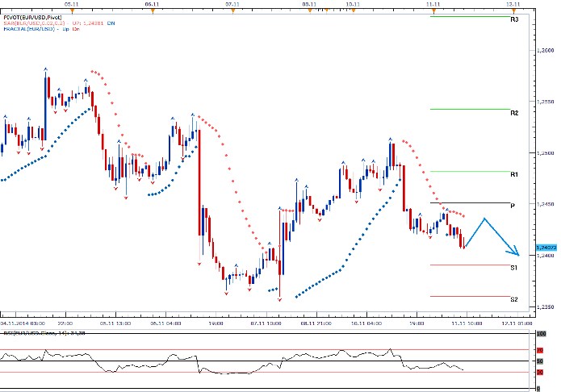Click the blue forecast arrow head
The image size is (561, 392).
pos(517,249)
